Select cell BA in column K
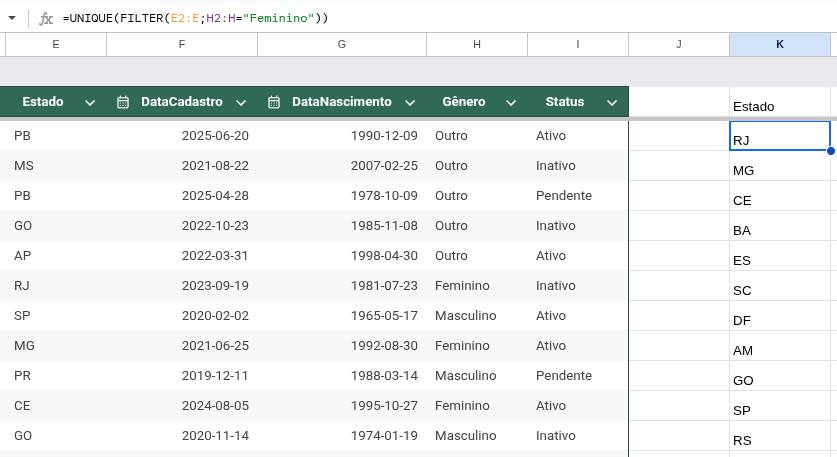The width and height of the screenshot is (837, 457). pyautogui.click(x=780, y=226)
